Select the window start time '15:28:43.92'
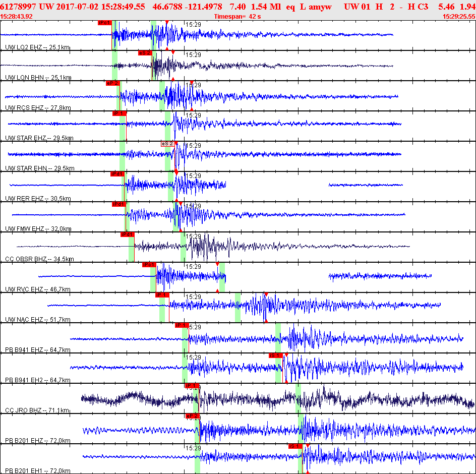476x474 pixels. point(17,17)
